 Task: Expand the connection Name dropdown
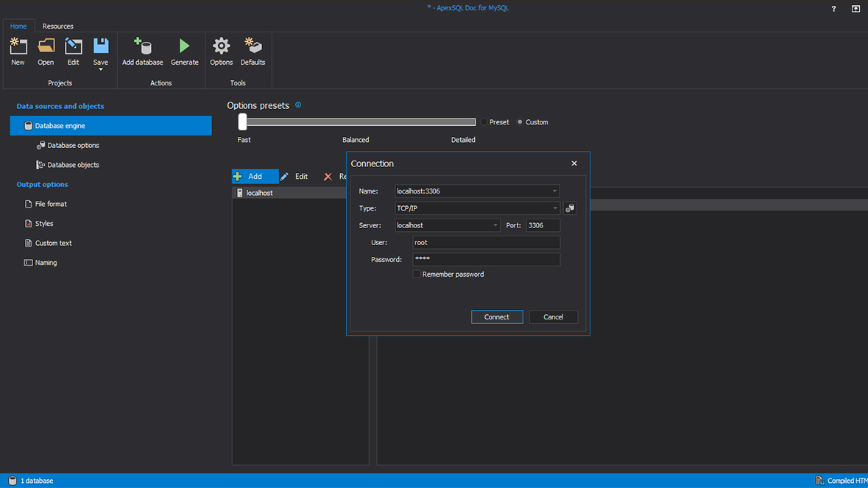pos(554,191)
